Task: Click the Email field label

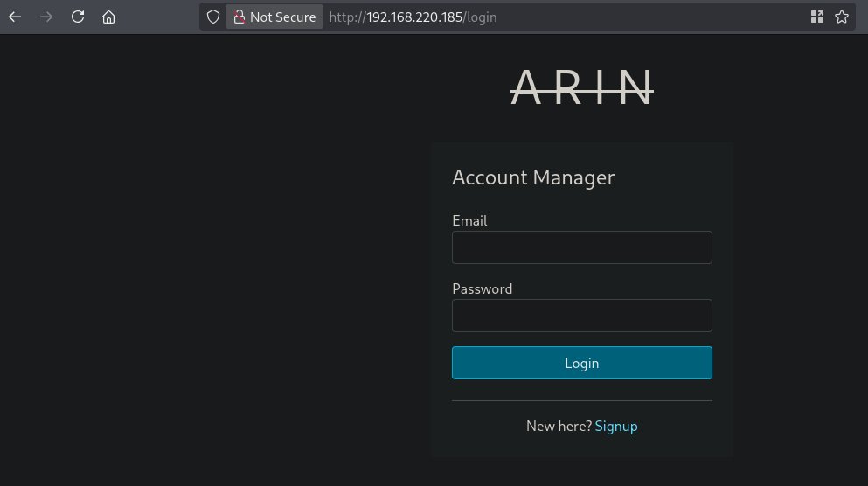Action: coord(469,220)
